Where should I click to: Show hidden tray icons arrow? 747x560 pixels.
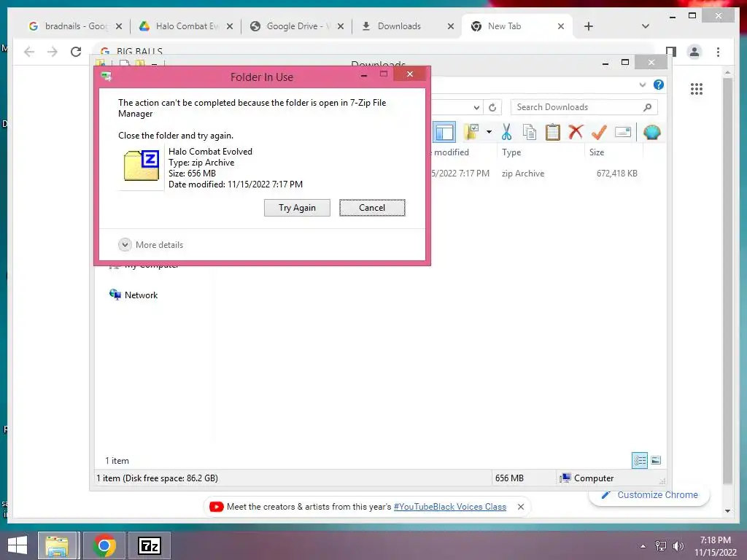pos(643,546)
